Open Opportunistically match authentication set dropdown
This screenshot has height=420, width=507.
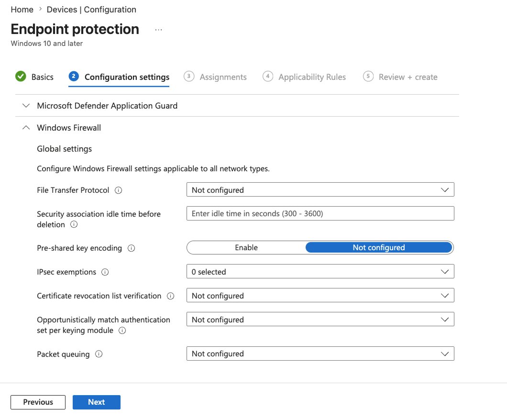point(320,320)
